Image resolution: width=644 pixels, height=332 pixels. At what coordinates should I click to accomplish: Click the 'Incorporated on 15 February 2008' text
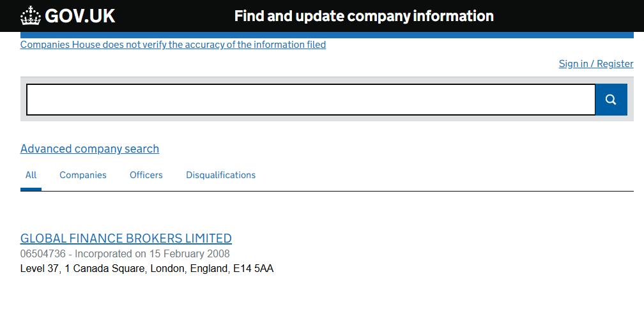pyautogui.click(x=152, y=253)
